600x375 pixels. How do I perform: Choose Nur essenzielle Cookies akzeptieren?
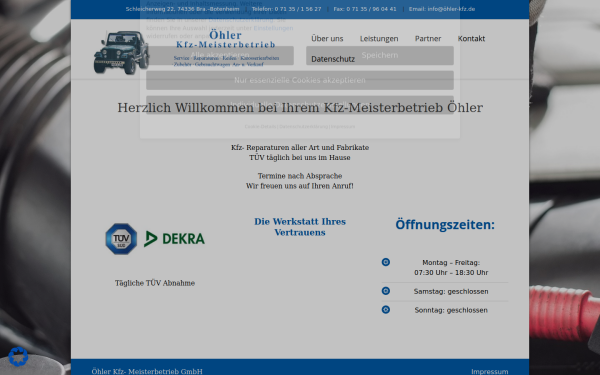300,80
